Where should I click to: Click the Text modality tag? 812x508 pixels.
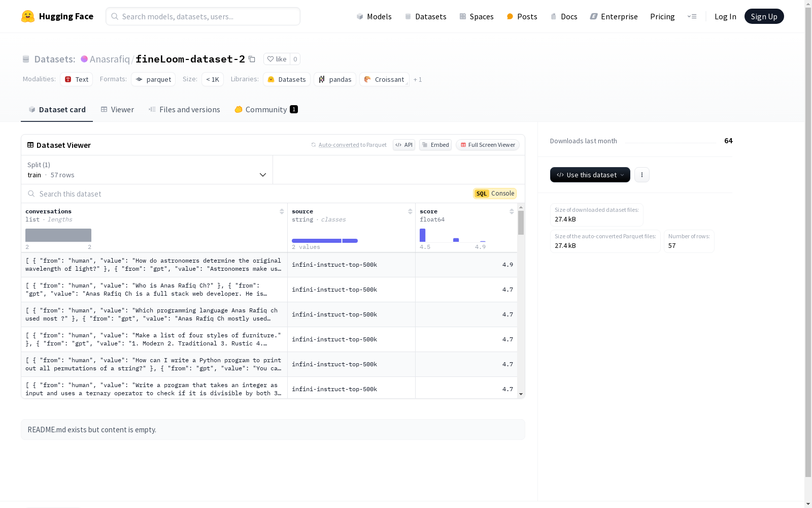pyautogui.click(x=77, y=79)
